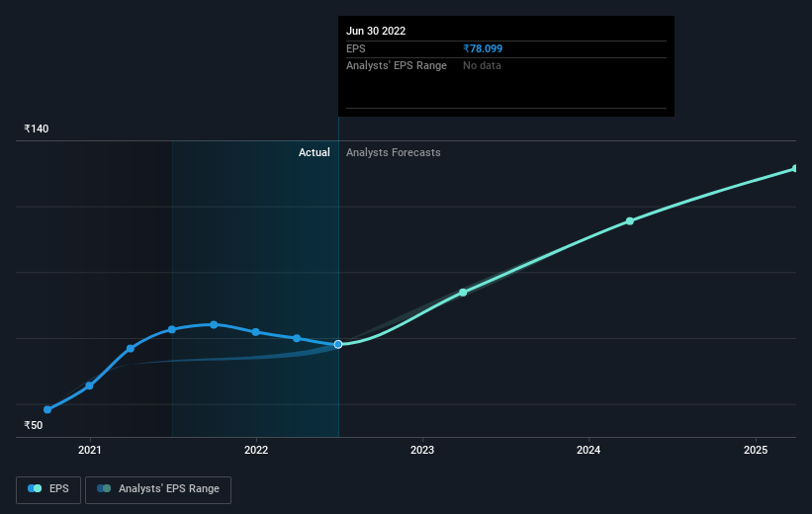Click the 2021 axis label

[x=90, y=450]
